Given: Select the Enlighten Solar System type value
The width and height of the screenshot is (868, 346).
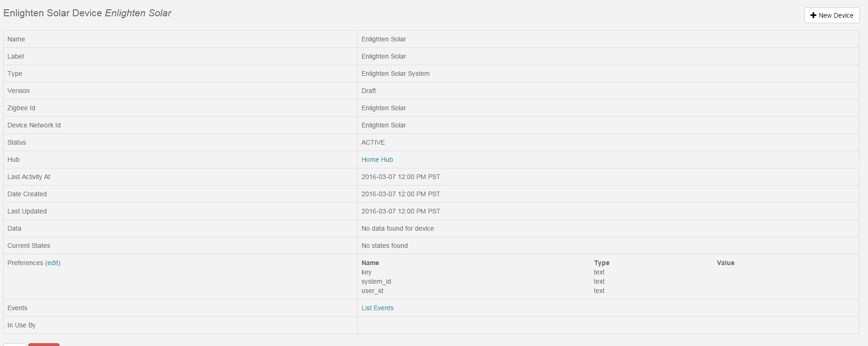Looking at the screenshot, I should pos(395,73).
